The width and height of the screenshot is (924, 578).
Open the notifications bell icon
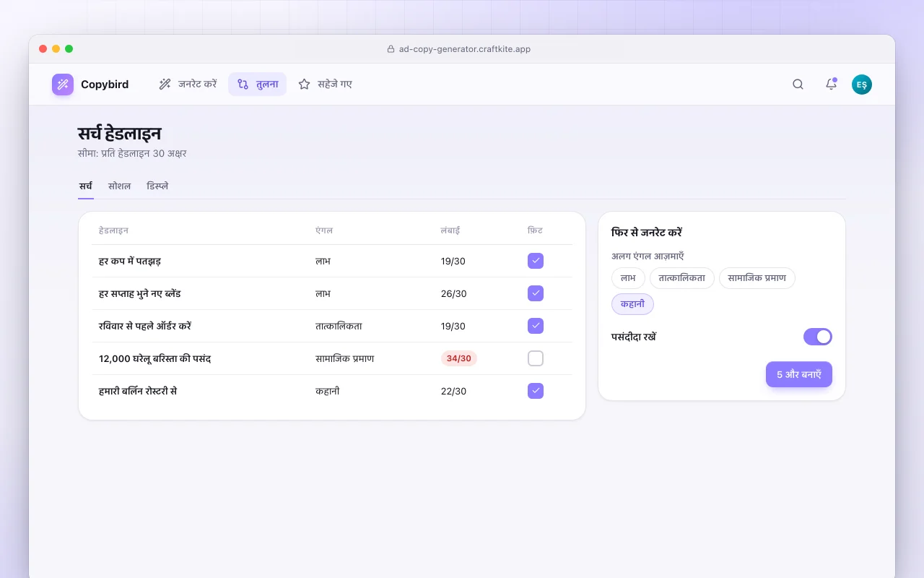click(831, 85)
